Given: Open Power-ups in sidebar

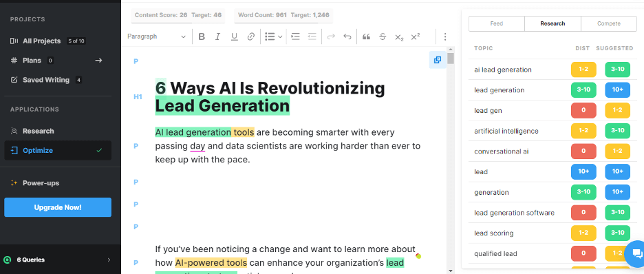Looking at the screenshot, I should click(x=41, y=183).
